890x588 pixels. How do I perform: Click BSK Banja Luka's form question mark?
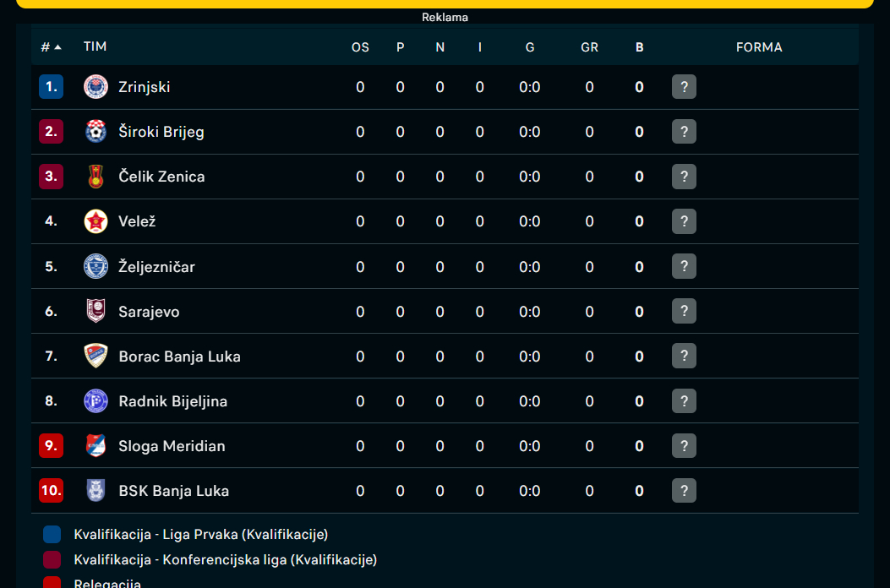click(x=684, y=490)
